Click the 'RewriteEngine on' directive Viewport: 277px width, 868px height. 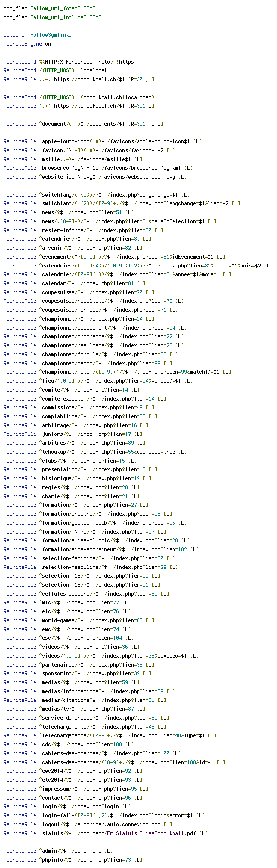pos(27,44)
